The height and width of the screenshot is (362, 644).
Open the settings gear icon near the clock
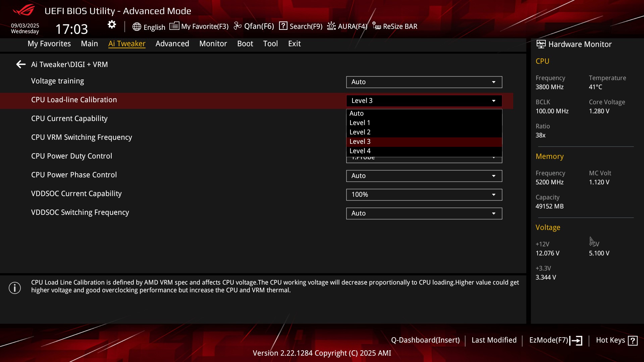point(112,24)
